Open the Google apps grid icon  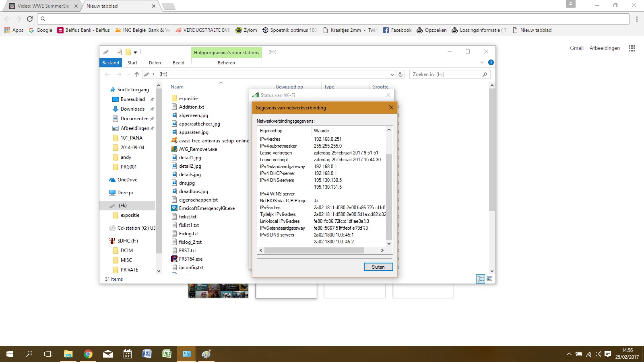click(x=632, y=48)
